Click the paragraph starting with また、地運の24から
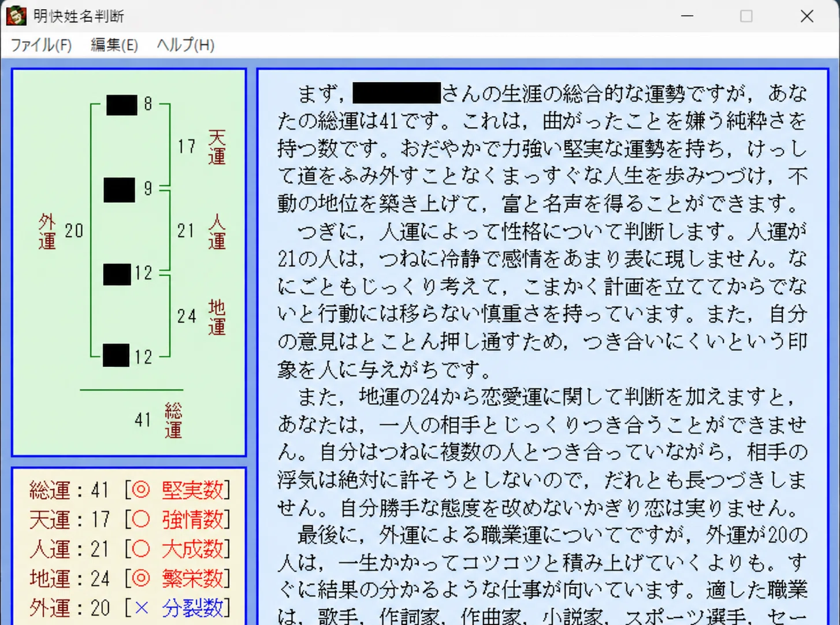840x625 pixels. pyautogui.click(x=542, y=452)
